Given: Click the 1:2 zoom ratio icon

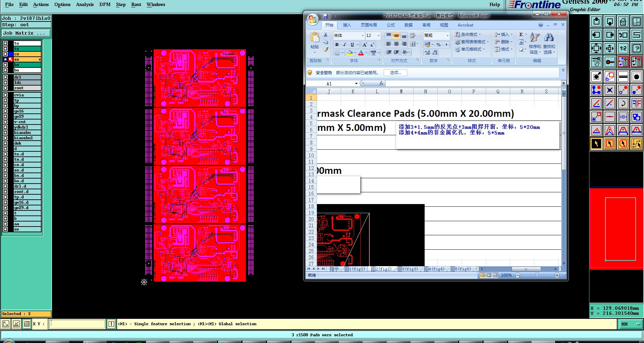Looking at the screenshot, I should click(x=623, y=48).
